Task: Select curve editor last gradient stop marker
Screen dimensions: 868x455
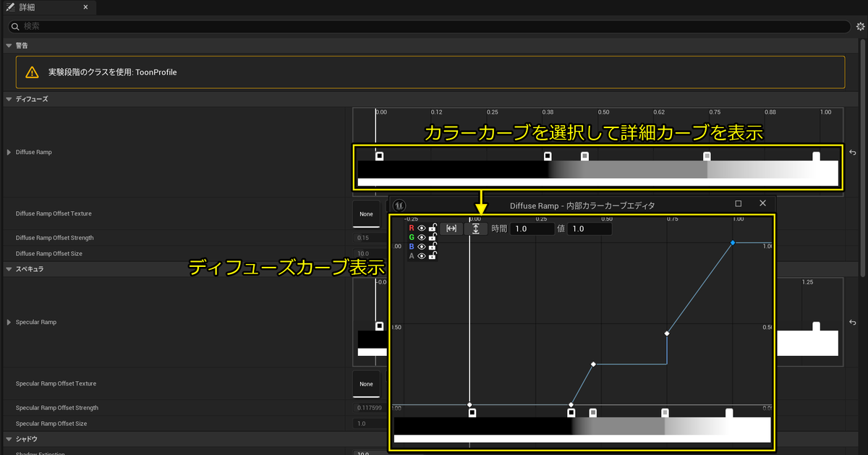Action: 729,413
